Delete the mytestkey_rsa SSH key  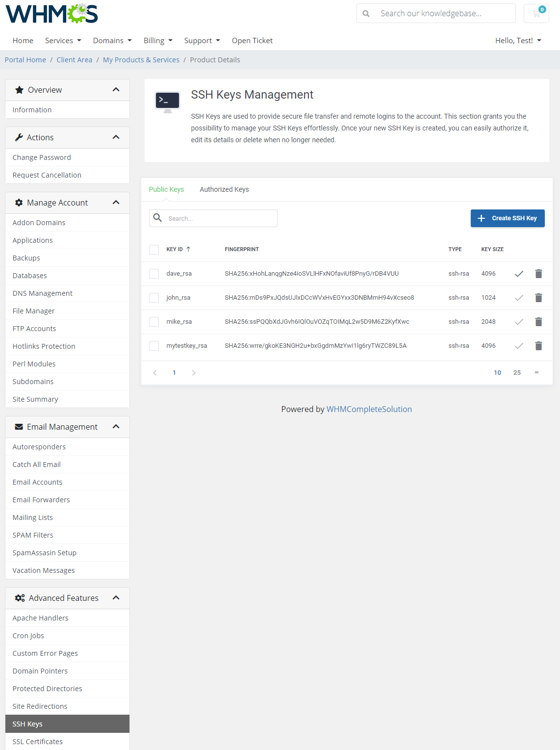click(538, 346)
